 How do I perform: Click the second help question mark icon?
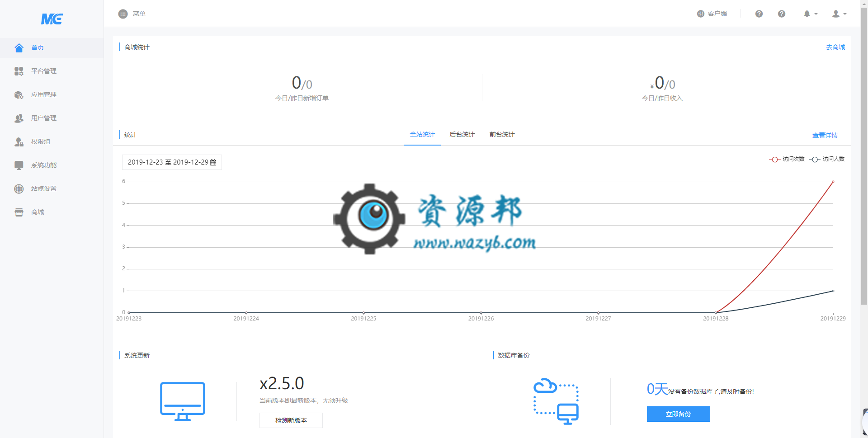782,14
